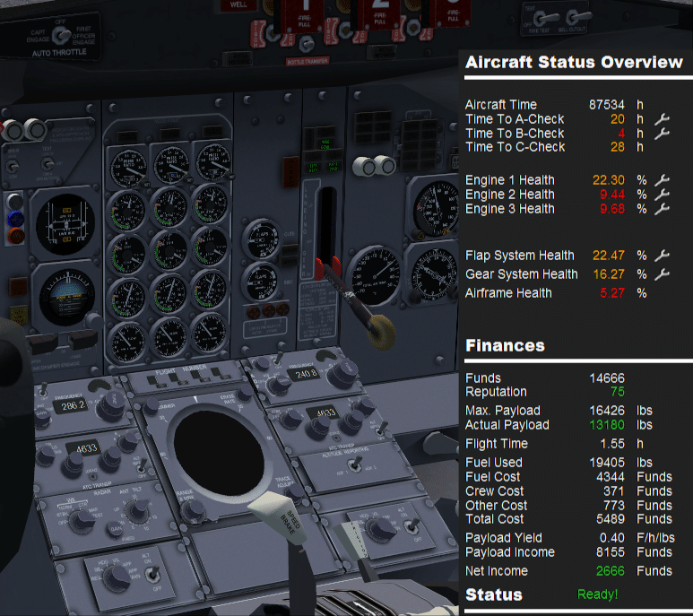Image resolution: width=693 pixels, height=616 pixels.
Task: Flip the Altitude Reporting toggle switch
Action: 355,464
